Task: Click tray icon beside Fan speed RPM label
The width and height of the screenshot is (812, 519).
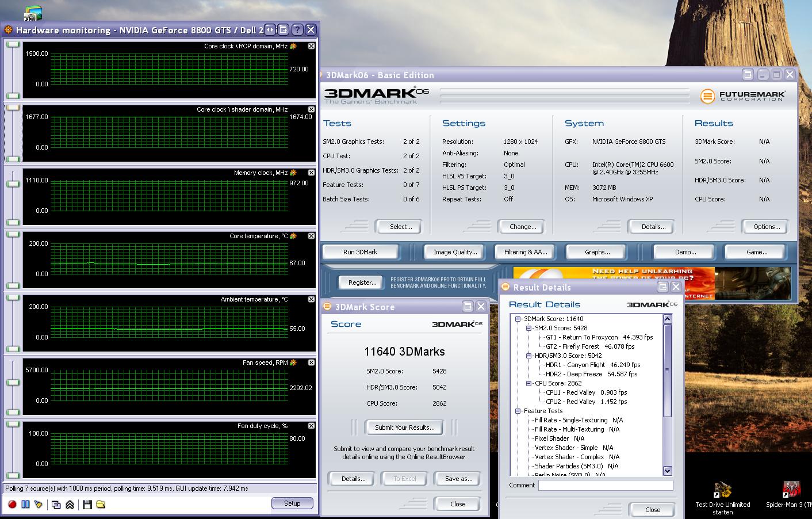Action: click(293, 362)
